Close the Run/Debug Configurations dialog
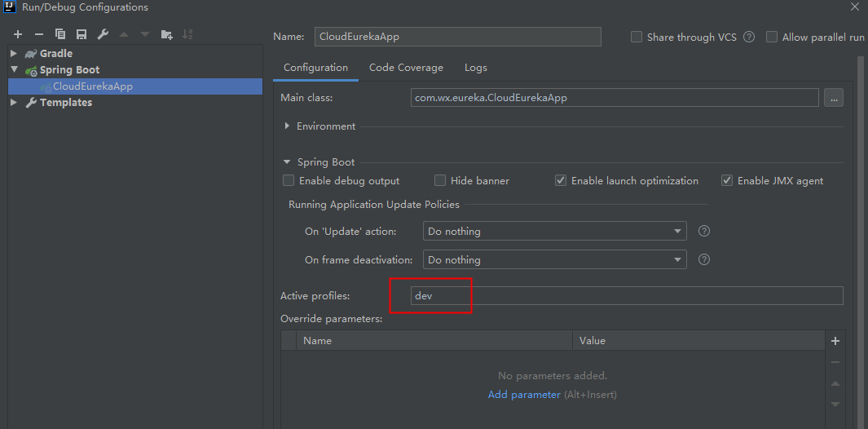Viewport: 868px width, 429px height. tap(855, 7)
